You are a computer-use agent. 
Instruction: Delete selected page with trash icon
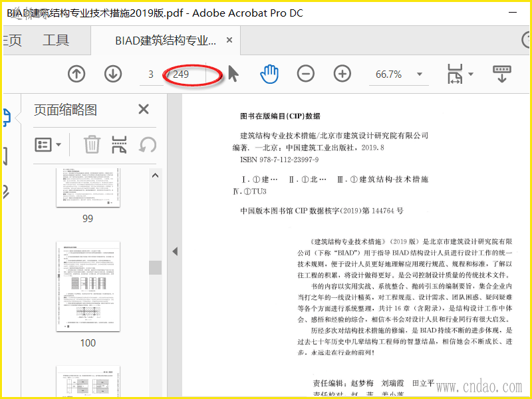click(92, 144)
